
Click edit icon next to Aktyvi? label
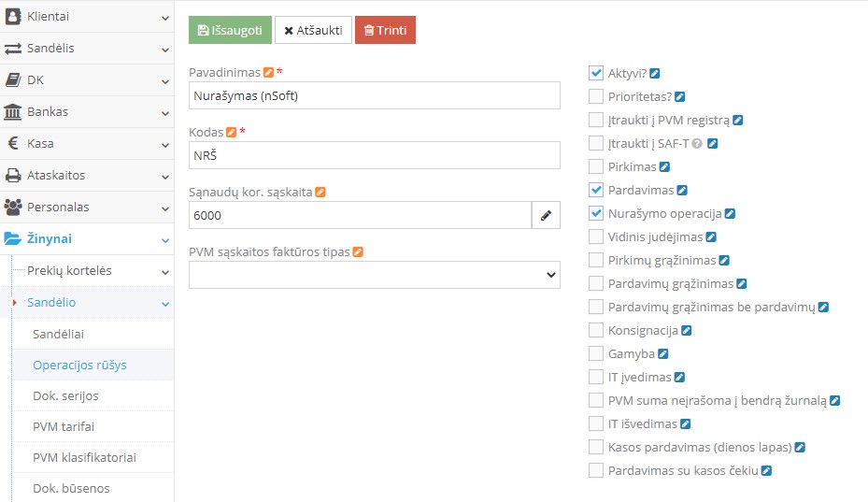(655, 73)
